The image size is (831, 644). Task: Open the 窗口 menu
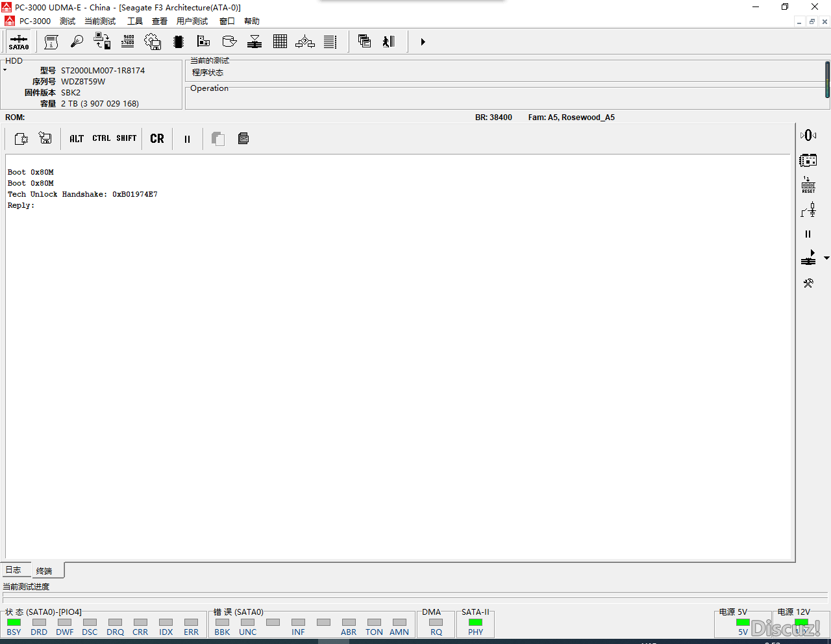[227, 21]
